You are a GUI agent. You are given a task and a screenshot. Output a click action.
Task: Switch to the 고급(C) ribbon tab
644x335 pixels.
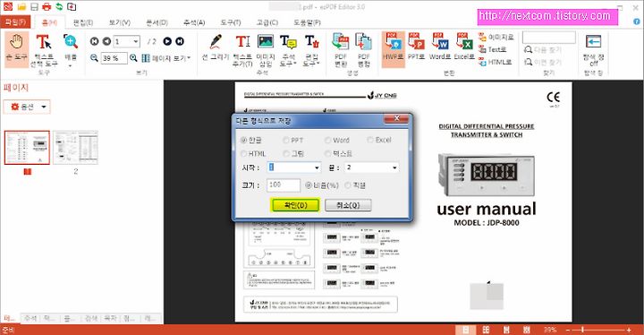[x=267, y=22]
